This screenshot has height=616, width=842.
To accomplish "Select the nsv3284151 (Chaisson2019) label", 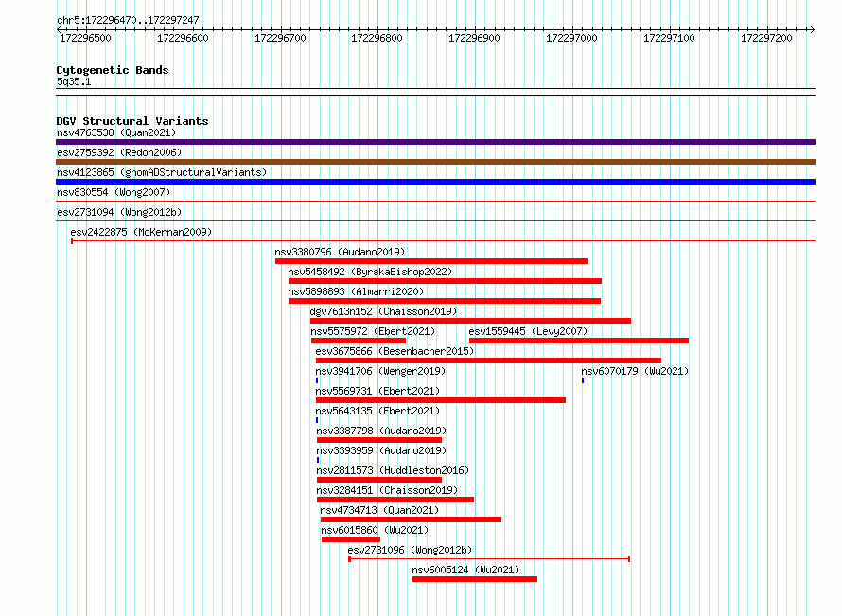I will (387, 490).
